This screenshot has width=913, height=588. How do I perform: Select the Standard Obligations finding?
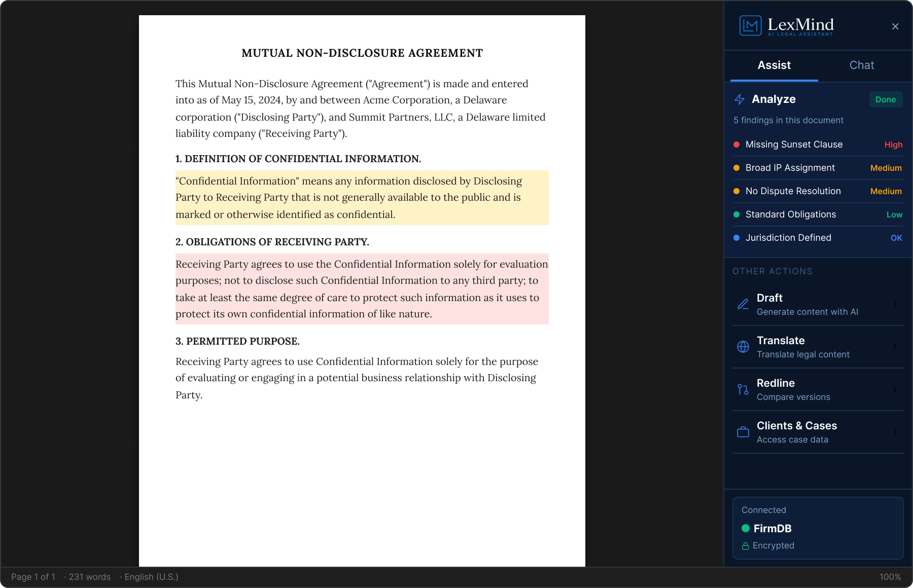point(818,214)
